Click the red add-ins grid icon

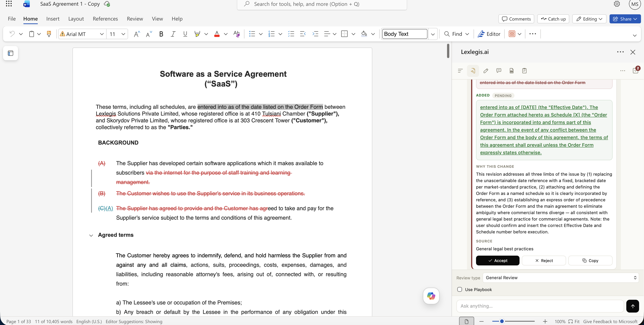click(512, 34)
